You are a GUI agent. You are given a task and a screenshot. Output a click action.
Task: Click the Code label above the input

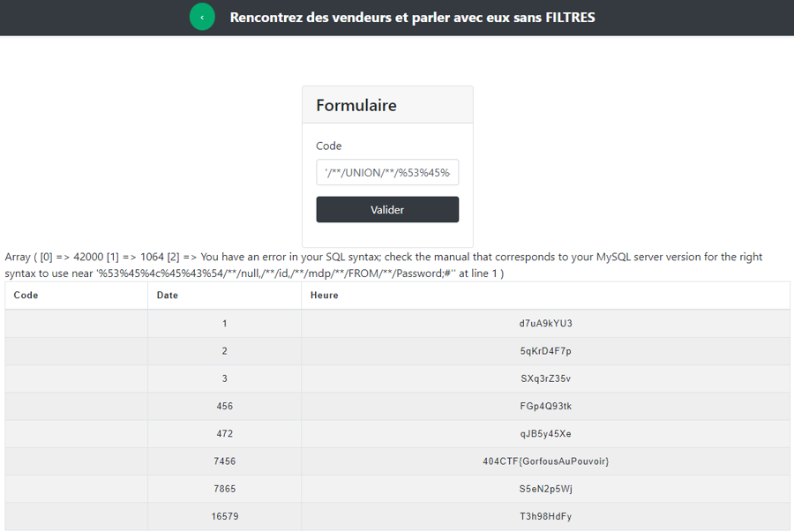point(327,146)
